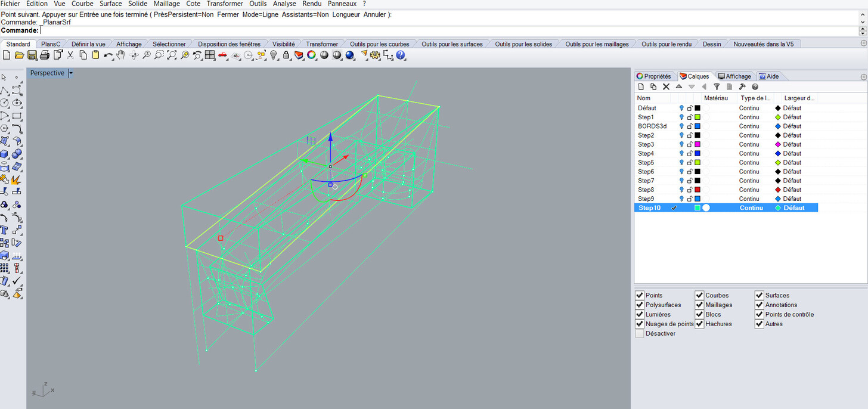Toggle visibility bulb of Step1 layer
Screen dimensions: 868x409
click(x=681, y=117)
